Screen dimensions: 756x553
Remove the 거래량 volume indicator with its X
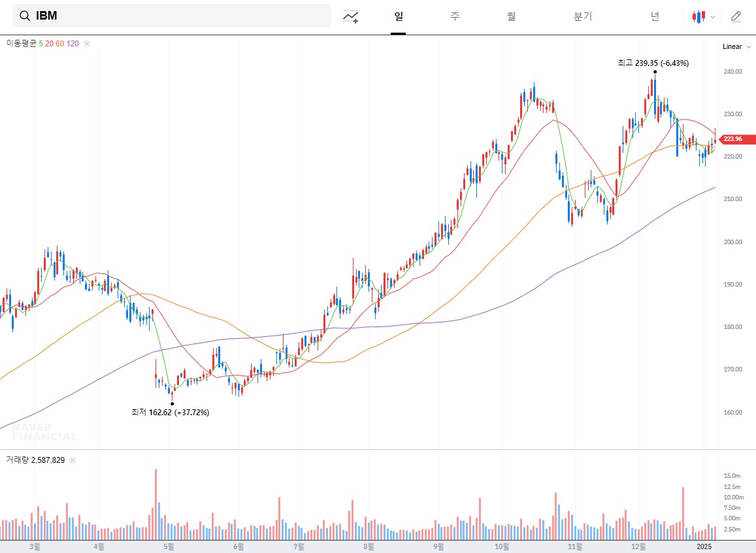click(x=73, y=460)
